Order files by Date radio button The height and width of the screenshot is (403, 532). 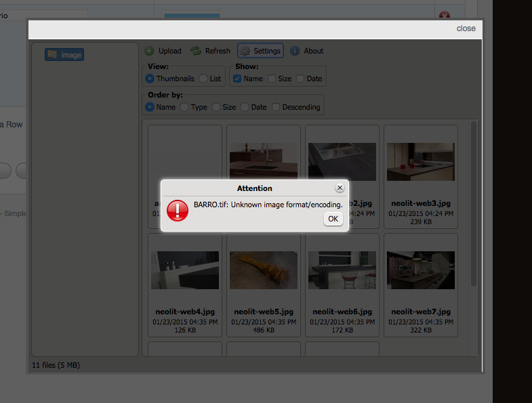tap(245, 107)
